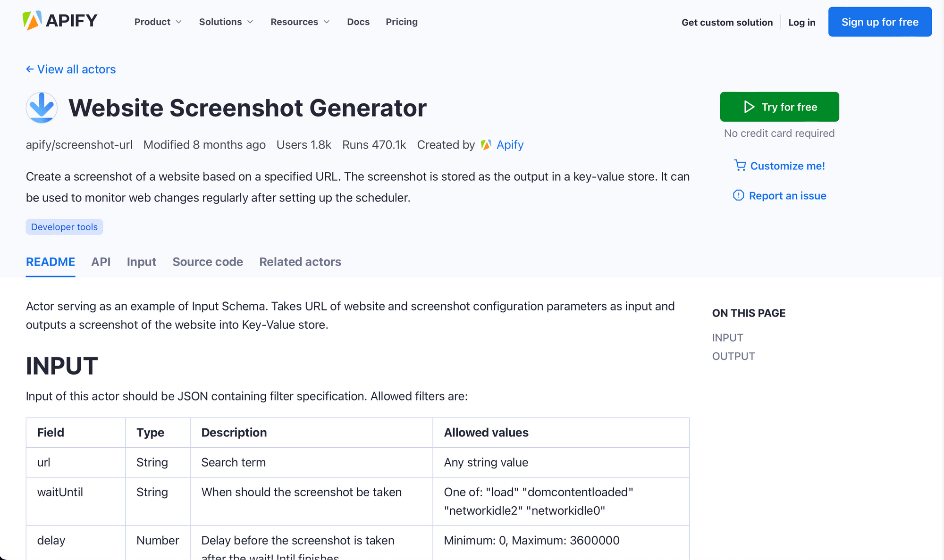Click the Related actors tab
Viewport: 944px width, 560px height.
click(x=300, y=261)
